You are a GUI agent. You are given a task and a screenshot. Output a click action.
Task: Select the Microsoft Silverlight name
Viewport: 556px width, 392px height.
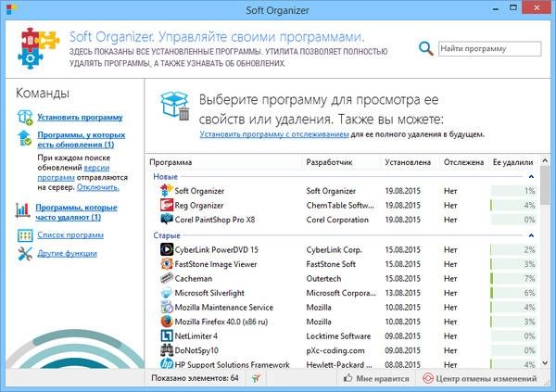209,293
